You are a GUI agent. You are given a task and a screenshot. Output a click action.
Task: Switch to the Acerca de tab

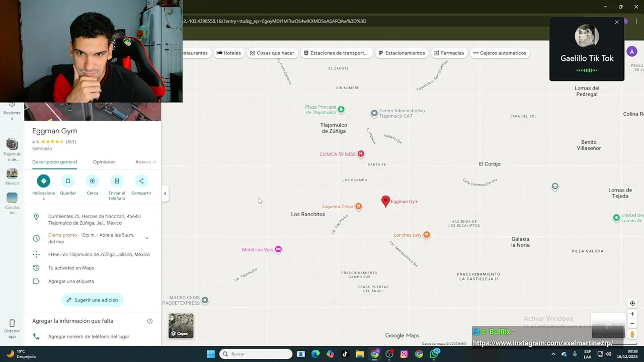pyautogui.click(x=146, y=162)
